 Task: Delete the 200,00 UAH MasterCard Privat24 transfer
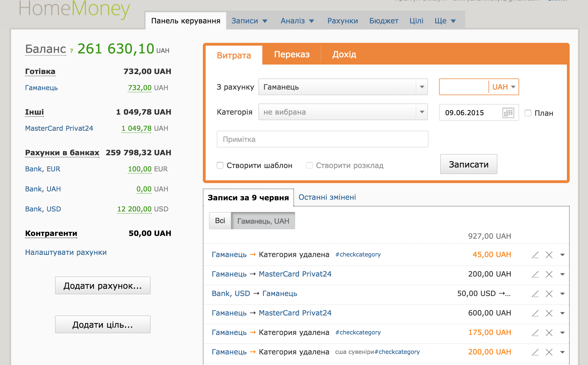pos(549,274)
